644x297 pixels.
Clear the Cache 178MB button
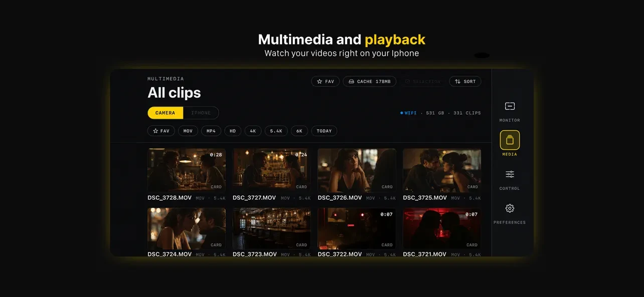tap(370, 81)
